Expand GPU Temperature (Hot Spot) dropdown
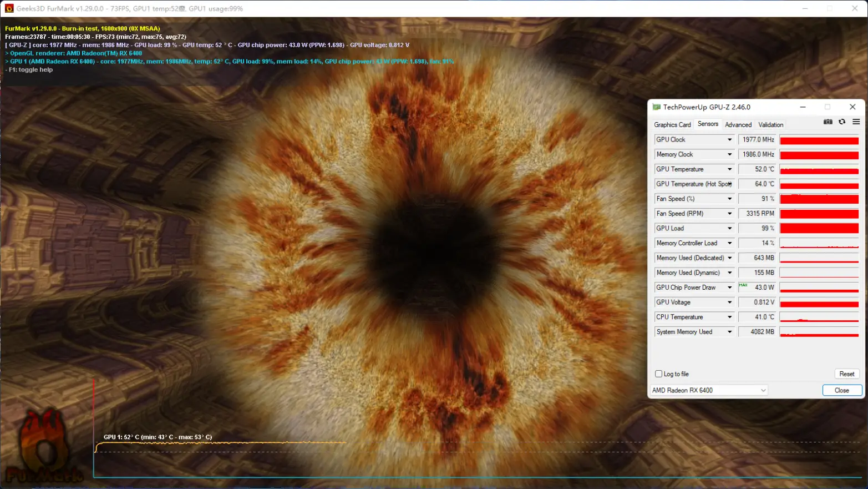This screenshot has width=868, height=489. pyautogui.click(x=729, y=184)
